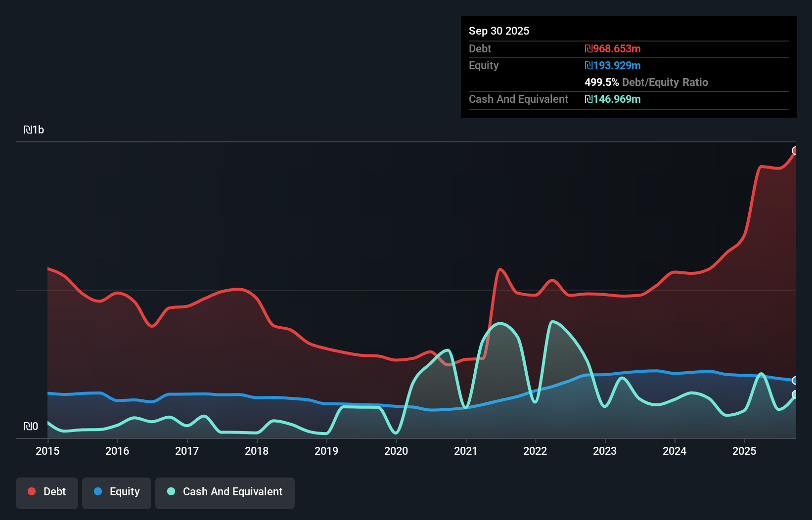Click the ₪193.929m Equity value link

(x=612, y=65)
